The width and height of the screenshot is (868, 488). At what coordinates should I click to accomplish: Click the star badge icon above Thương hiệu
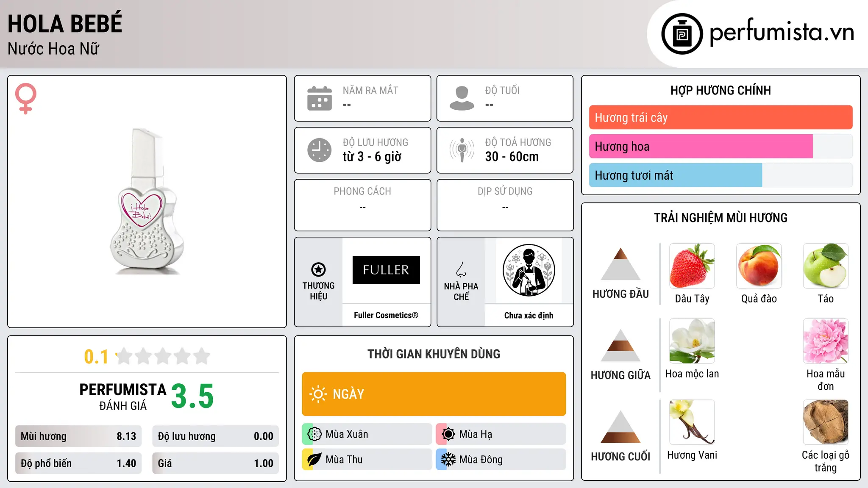coord(318,269)
